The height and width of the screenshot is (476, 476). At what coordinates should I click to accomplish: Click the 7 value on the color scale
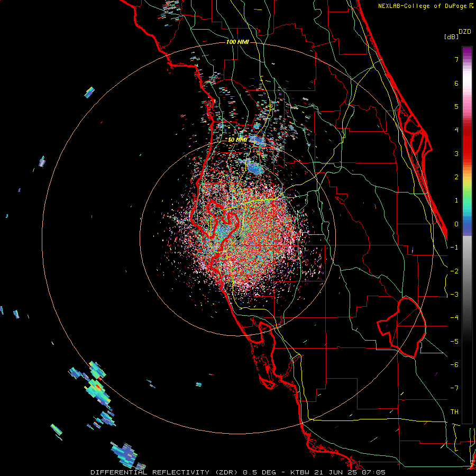[456, 59]
